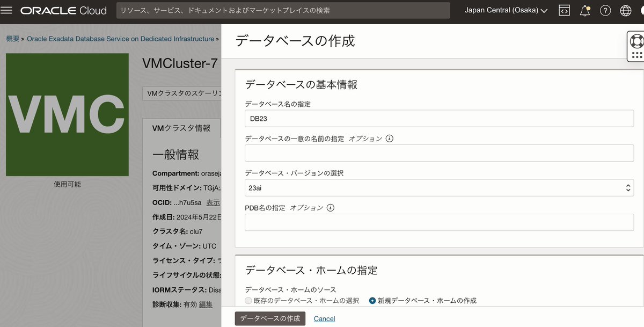Click the lifebuoy support icon
The height and width of the screenshot is (327, 644).
(x=636, y=41)
